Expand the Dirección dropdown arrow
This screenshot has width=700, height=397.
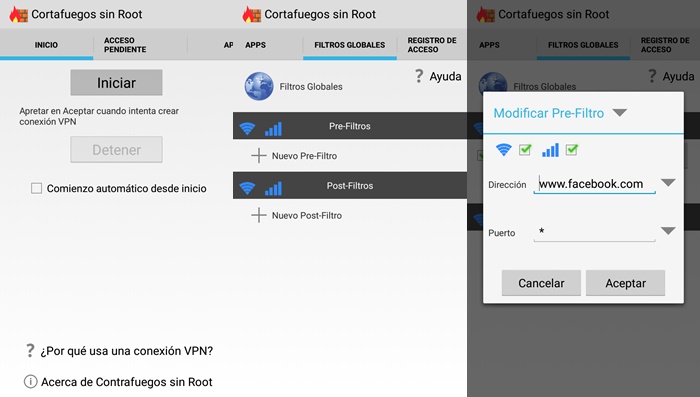click(x=668, y=183)
